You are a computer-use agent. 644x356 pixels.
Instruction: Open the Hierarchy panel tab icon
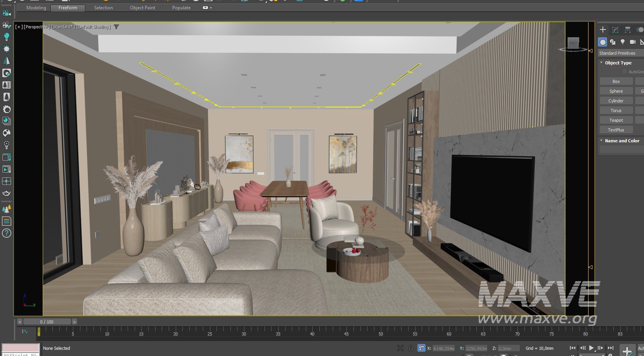pos(628,30)
